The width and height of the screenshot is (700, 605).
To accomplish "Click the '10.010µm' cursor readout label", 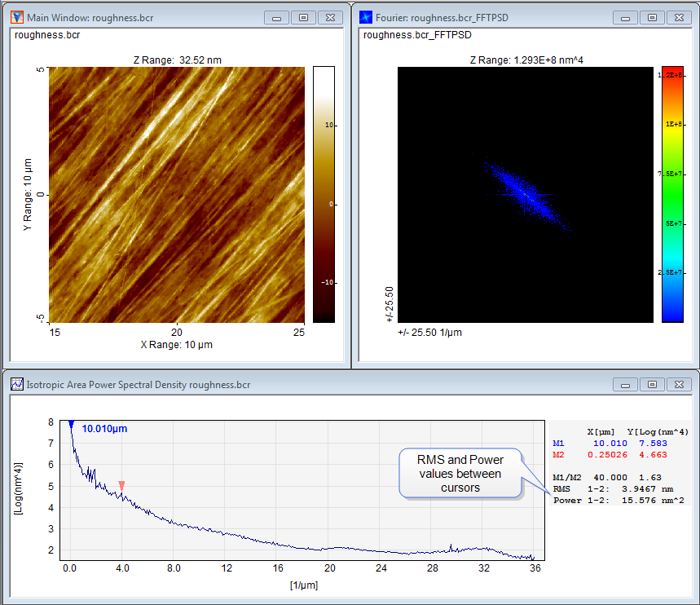I will 104,429.
